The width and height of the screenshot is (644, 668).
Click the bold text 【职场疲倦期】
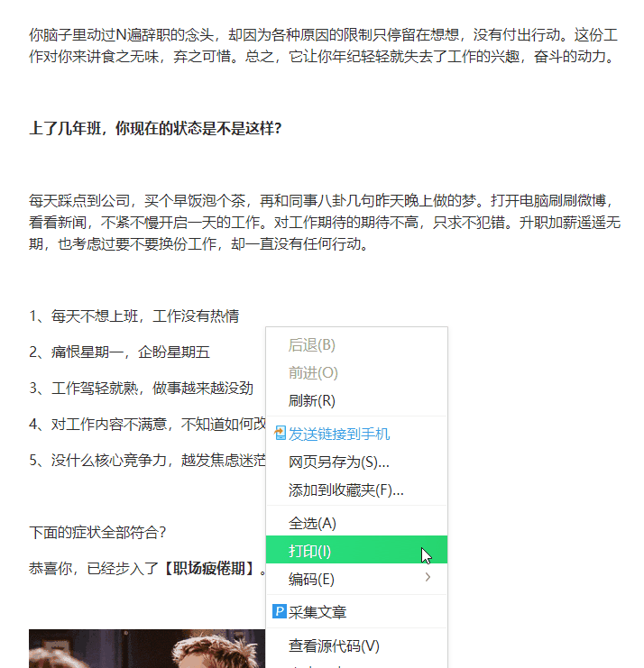point(209,568)
